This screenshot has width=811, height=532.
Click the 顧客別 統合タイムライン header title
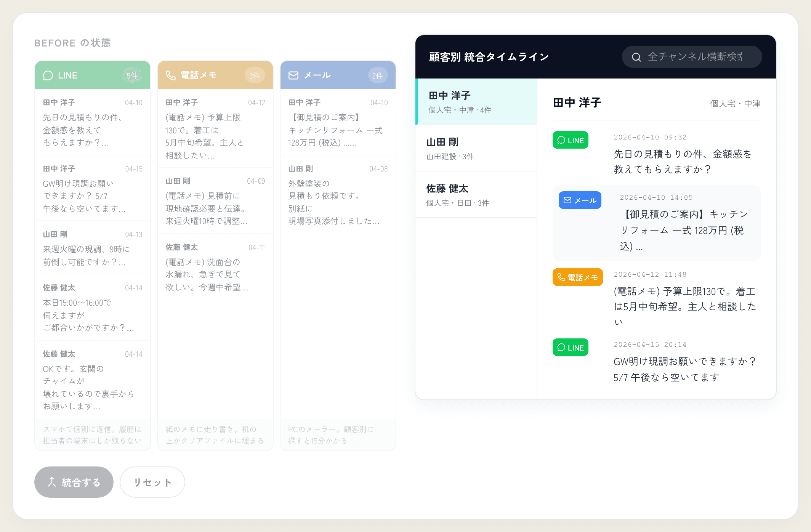(489, 57)
